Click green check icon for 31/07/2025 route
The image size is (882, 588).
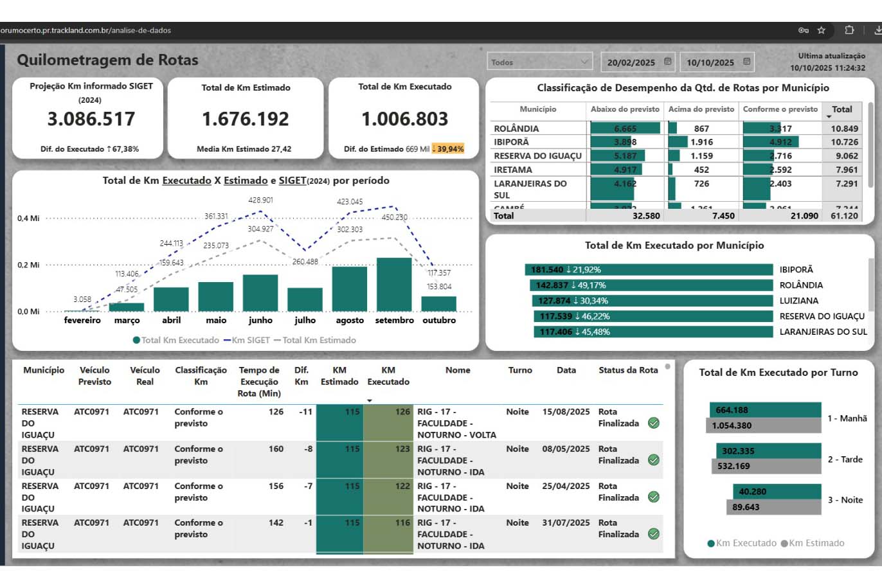click(654, 534)
